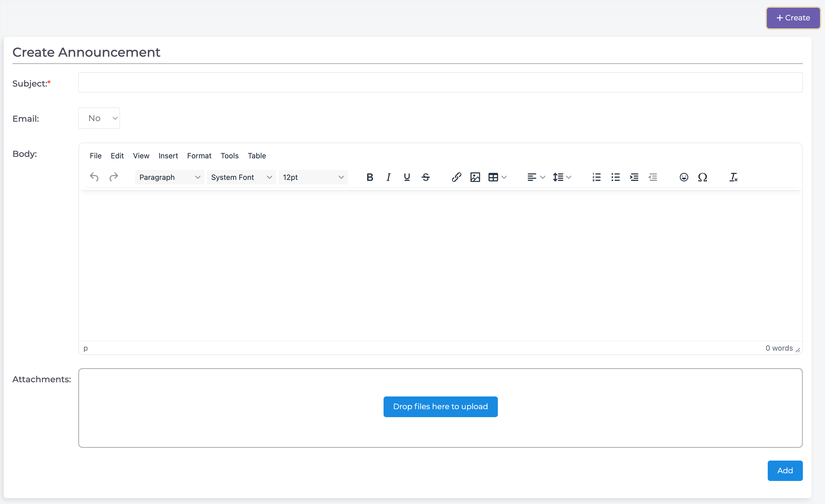Expand the Email No dropdown
The height and width of the screenshot is (504, 825).
pyautogui.click(x=99, y=118)
